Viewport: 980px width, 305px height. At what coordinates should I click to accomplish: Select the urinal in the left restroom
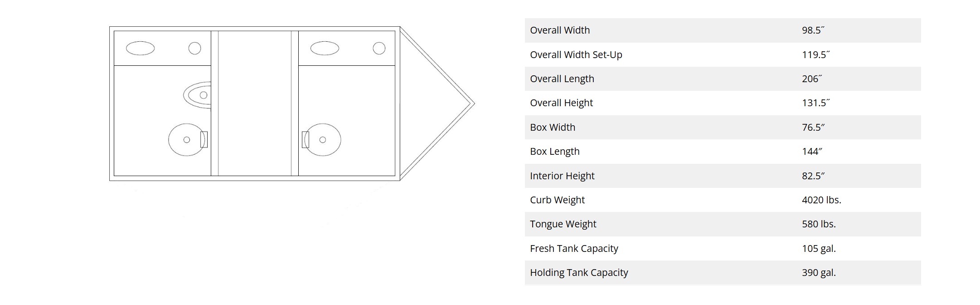199,95
